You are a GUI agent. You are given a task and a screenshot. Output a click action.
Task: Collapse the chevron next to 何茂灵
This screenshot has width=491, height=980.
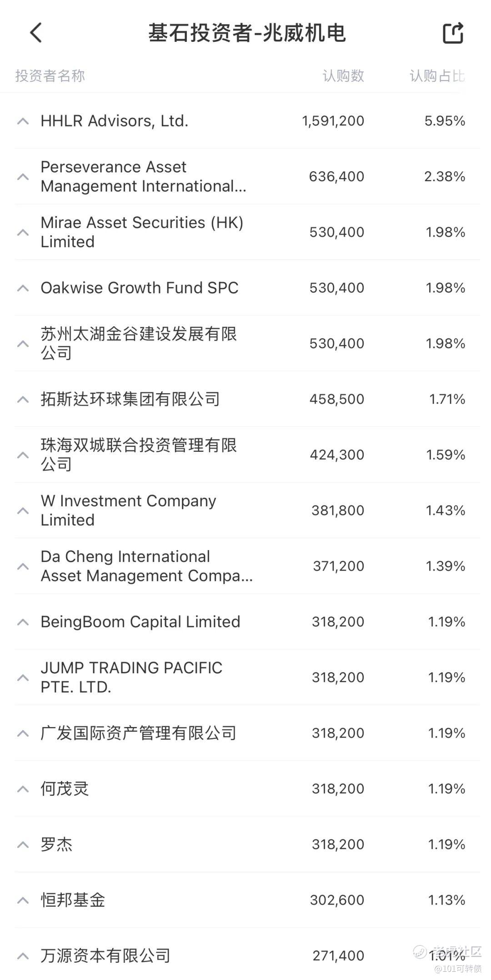tap(23, 789)
